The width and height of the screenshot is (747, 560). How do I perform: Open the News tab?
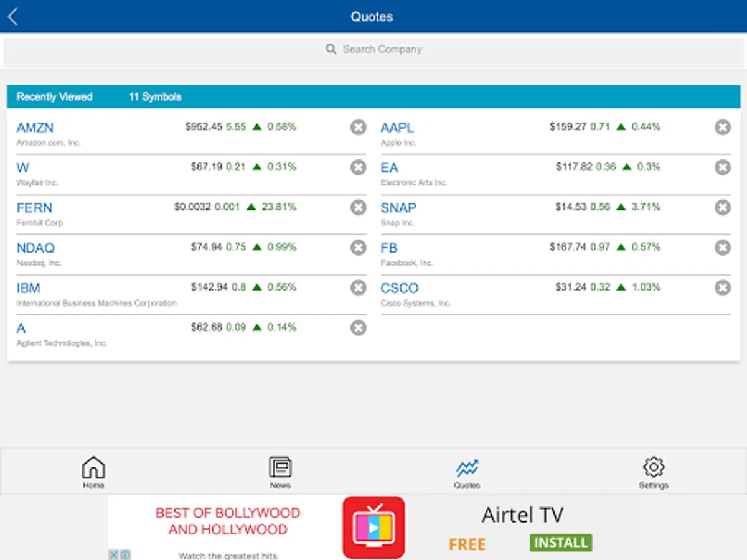pos(280,473)
